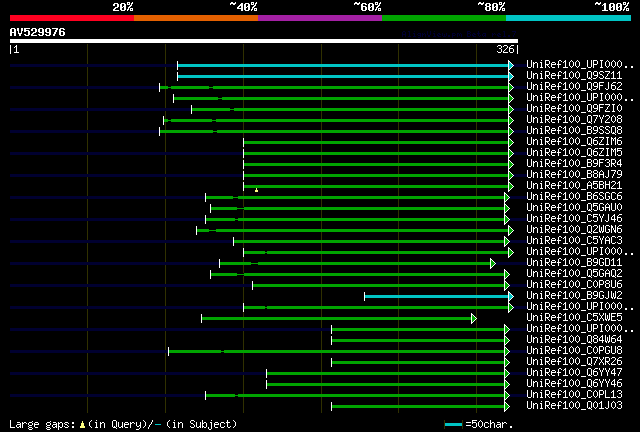Screen dimensions: 640x432
Task: Click the orange ~40% legend color segment
Action: (x=196, y=18)
